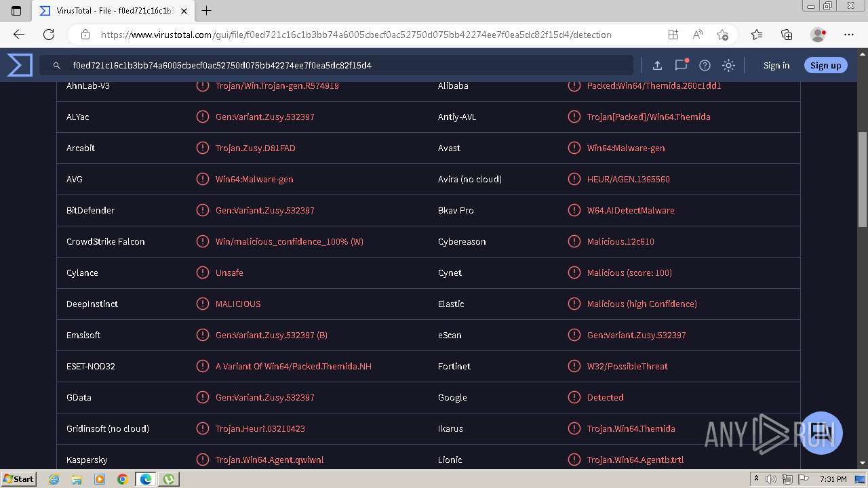Select the W64.AIDetectMalware result
Viewport: 868px width, 488px height.
pos(631,210)
